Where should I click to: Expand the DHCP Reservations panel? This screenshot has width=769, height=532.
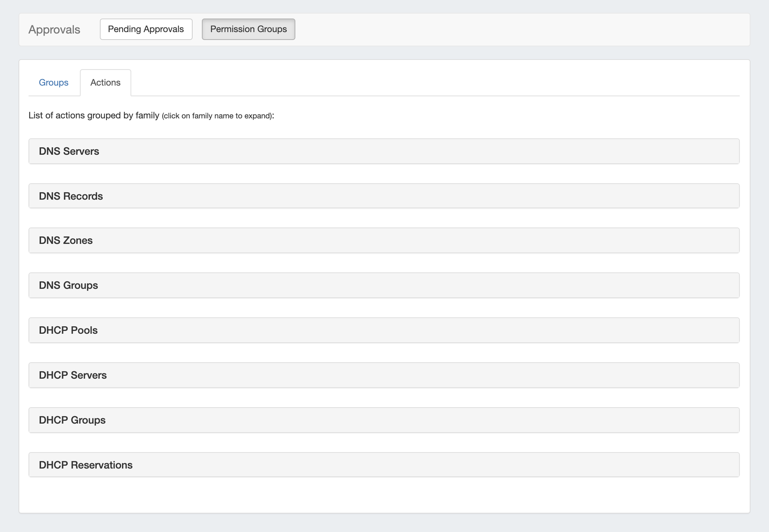point(86,465)
